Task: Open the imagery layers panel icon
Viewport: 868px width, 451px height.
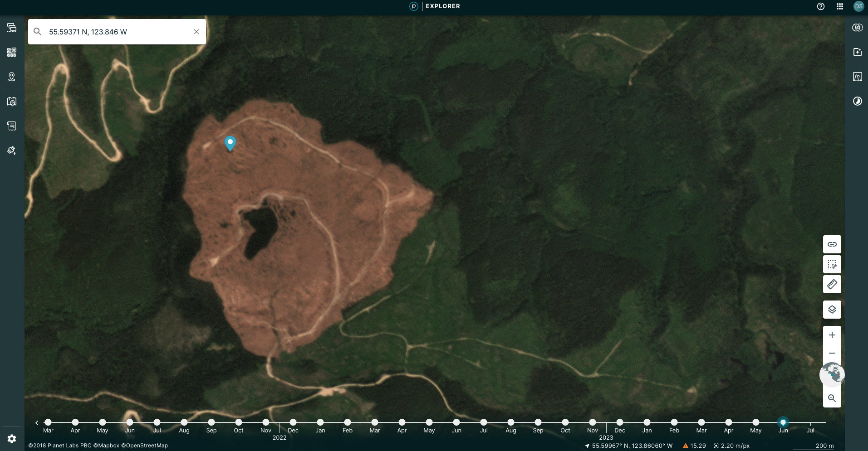Action: coord(12,28)
